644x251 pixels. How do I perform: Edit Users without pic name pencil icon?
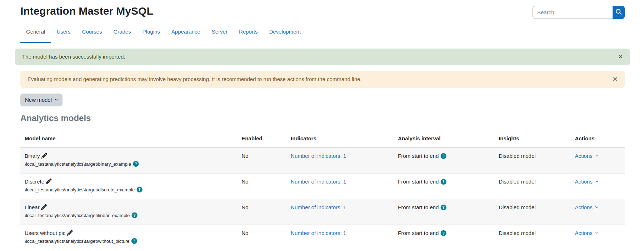point(70,233)
